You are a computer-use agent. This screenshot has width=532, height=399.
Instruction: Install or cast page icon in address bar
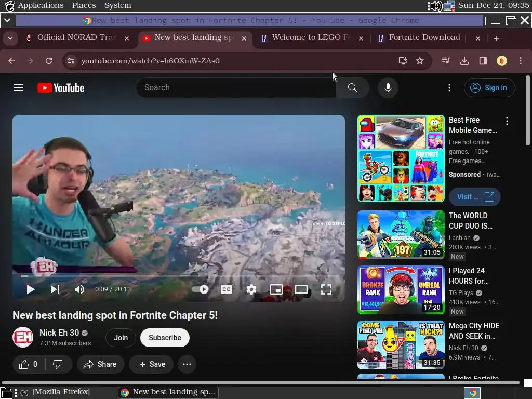tap(403, 61)
